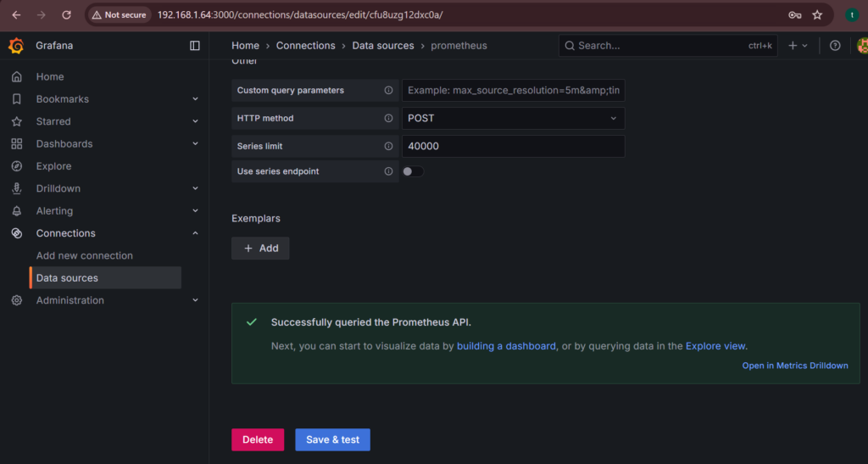This screenshot has height=464, width=868.
Task: Click info icon for HTTP method
Action: 388,118
